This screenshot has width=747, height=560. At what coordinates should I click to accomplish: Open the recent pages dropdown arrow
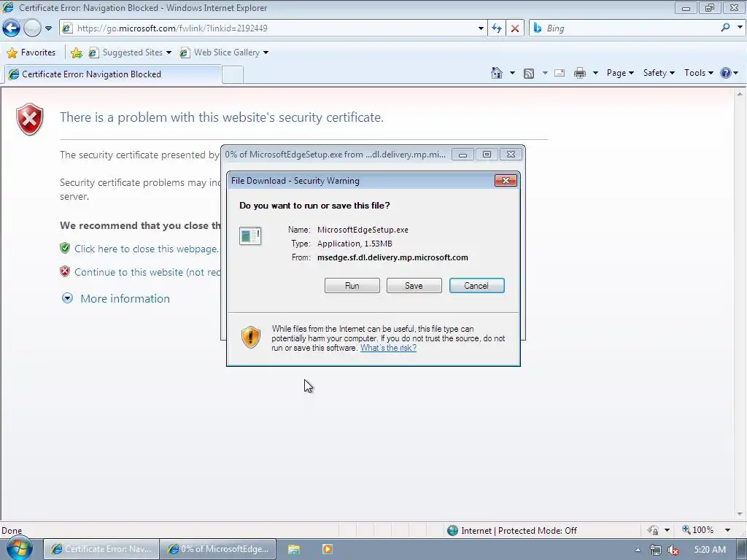(48, 28)
